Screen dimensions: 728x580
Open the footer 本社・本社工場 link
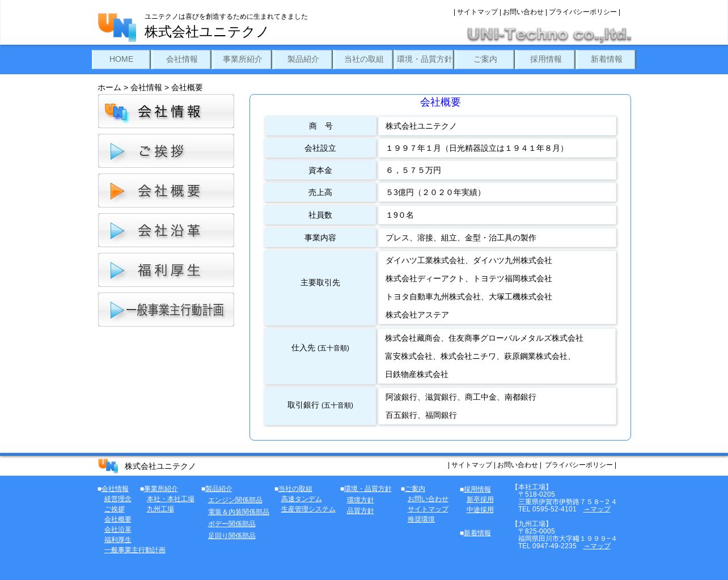tap(171, 499)
